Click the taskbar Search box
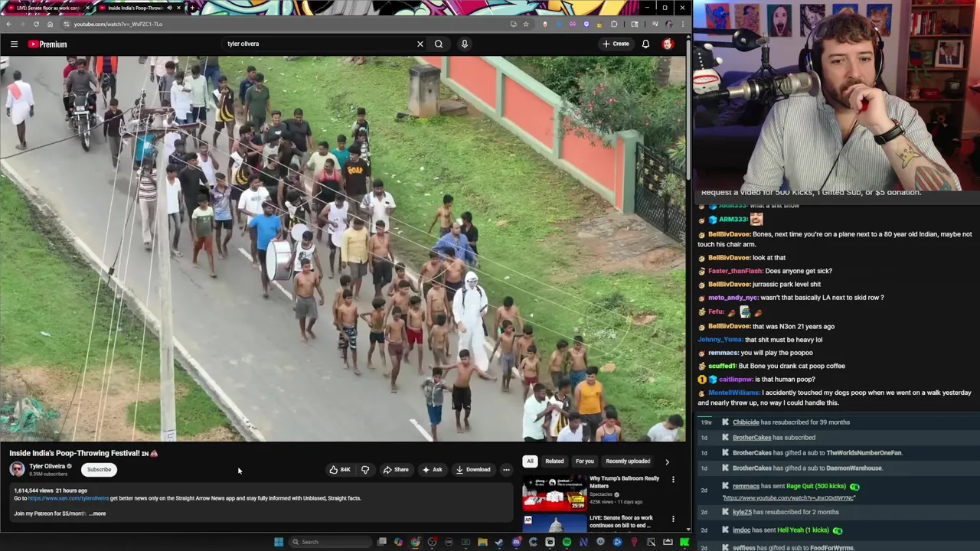The image size is (980, 551). click(x=329, y=542)
